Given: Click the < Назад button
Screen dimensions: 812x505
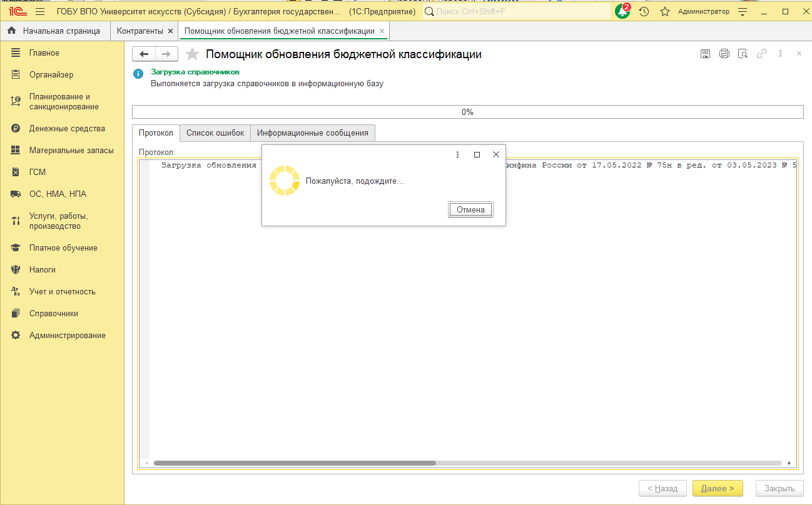Looking at the screenshot, I should coord(662,488).
